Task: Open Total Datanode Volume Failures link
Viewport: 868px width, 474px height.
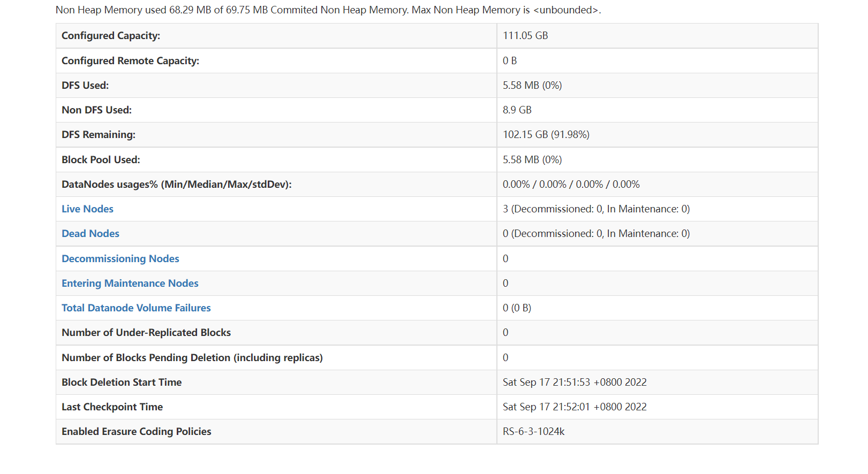Action: tap(136, 308)
